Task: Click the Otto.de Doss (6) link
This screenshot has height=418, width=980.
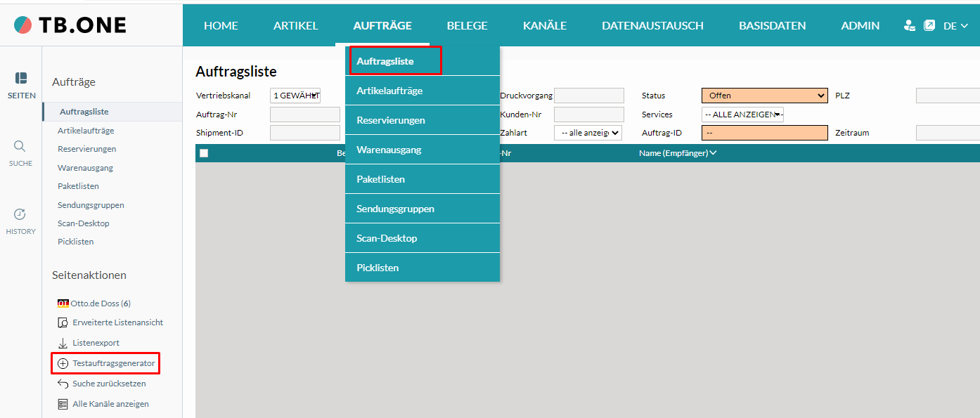Action: (x=101, y=303)
